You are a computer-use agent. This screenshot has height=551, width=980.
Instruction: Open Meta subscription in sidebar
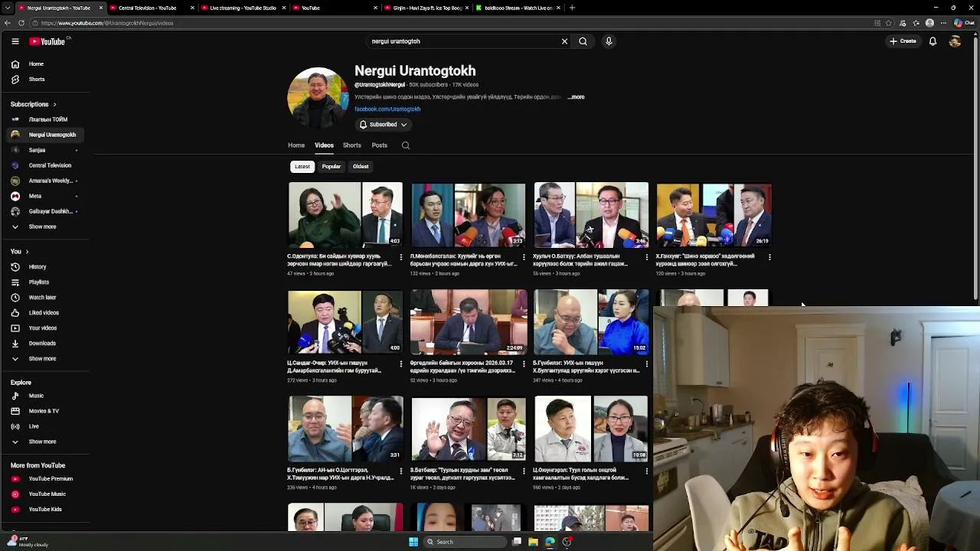(x=46, y=196)
